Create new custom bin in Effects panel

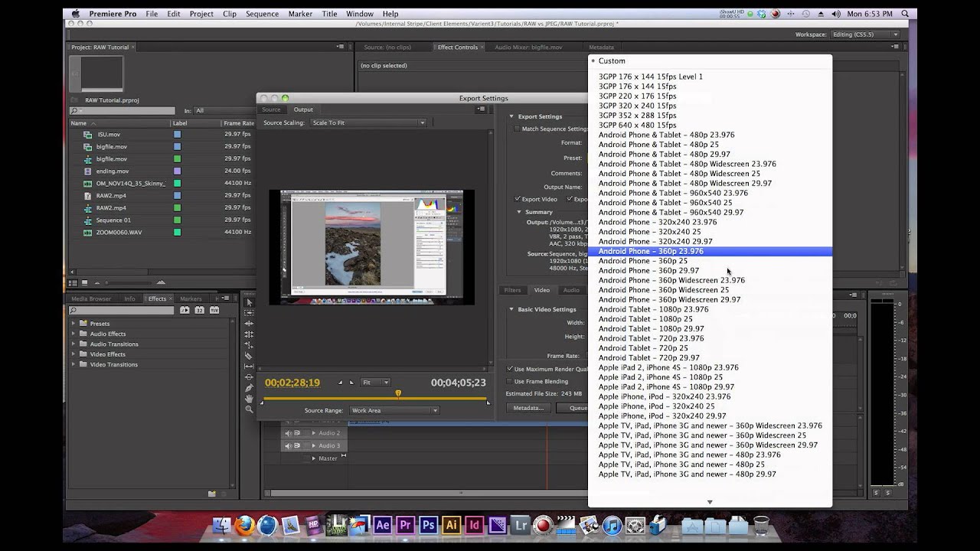[212, 494]
